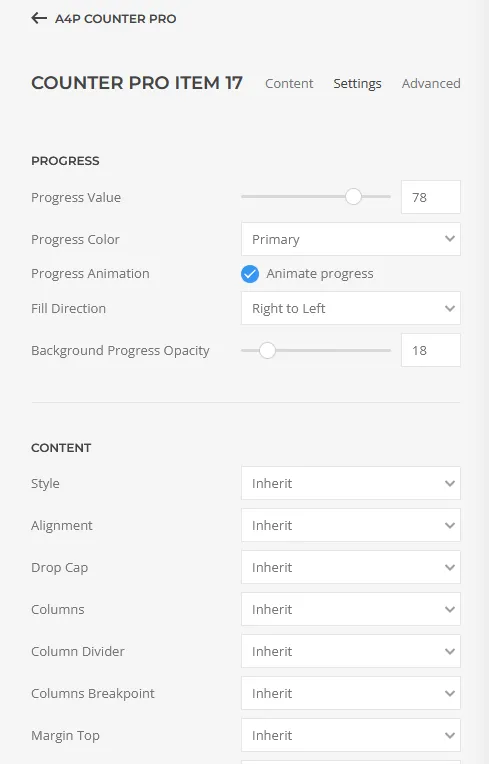Click the back arrow icon
This screenshot has width=489, height=764.
click(39, 19)
